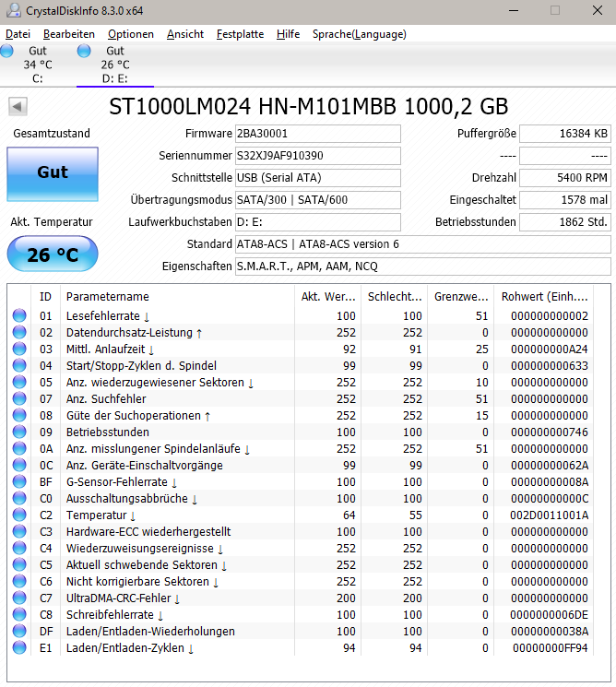Click the disk model title ST1000LM024

click(308, 106)
